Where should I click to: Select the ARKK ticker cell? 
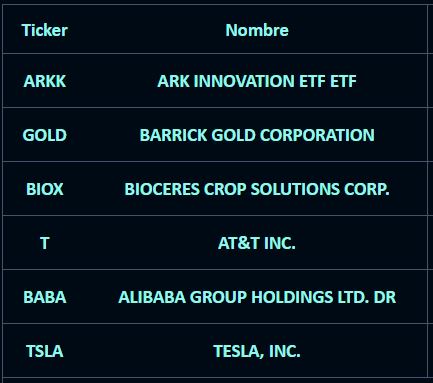pos(45,81)
